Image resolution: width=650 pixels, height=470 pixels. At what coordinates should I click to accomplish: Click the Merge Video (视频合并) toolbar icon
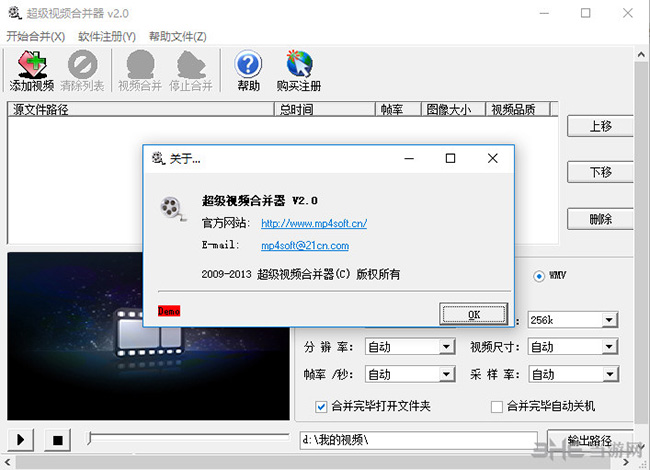(140, 64)
